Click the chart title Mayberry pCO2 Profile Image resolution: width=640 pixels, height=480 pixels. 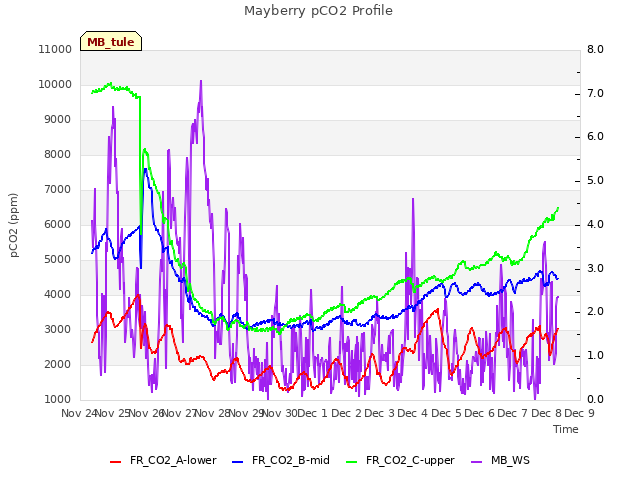point(318,11)
